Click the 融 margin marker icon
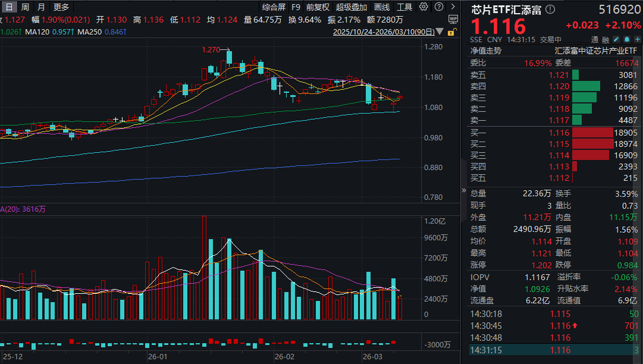 coord(605,39)
